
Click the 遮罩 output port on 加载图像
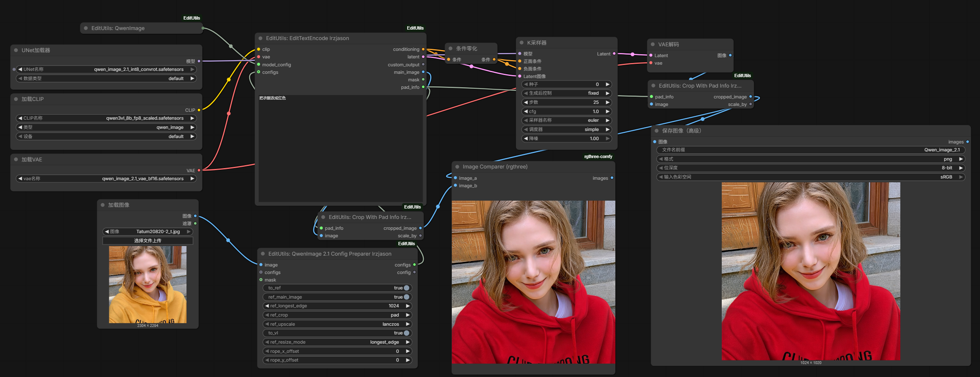click(195, 224)
